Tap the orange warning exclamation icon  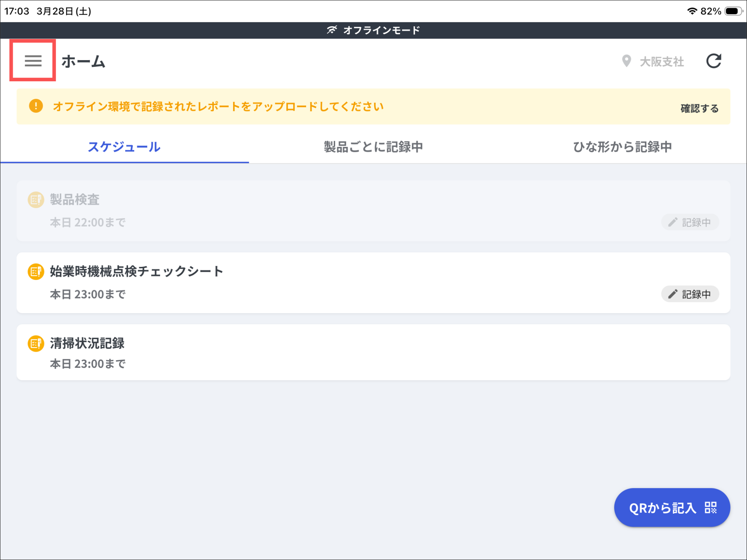[x=36, y=106]
